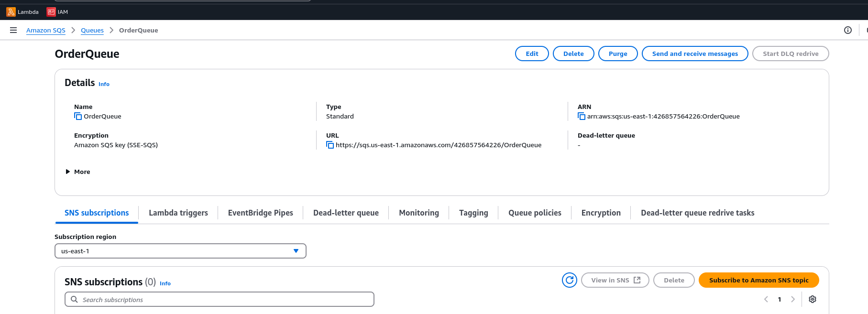Open SNS subscriptions table settings gear
This screenshot has width=868, height=314.
(813, 299)
